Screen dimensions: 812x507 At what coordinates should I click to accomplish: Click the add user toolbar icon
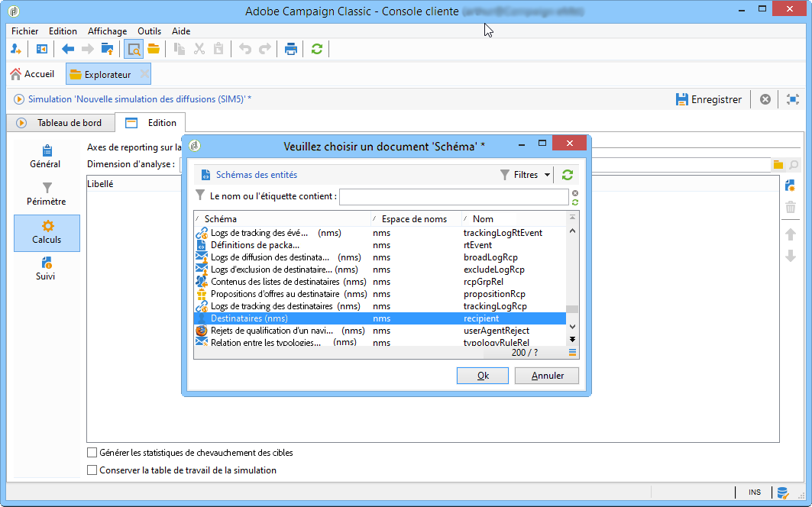(x=16, y=49)
